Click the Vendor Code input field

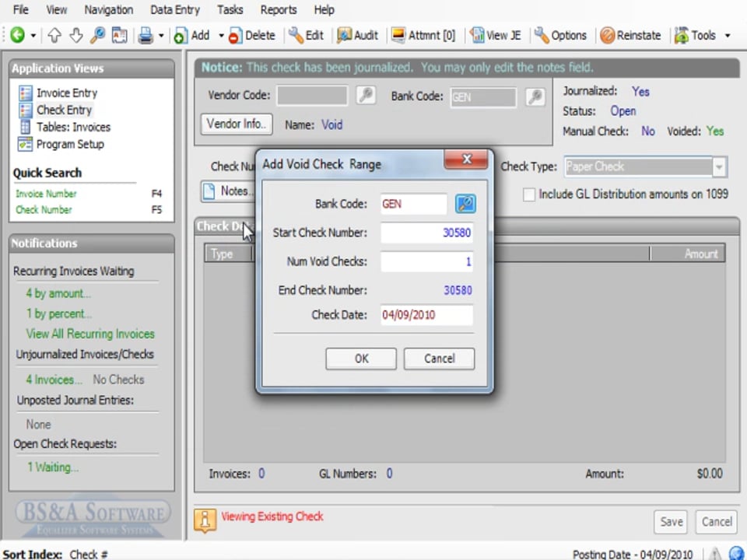point(312,95)
